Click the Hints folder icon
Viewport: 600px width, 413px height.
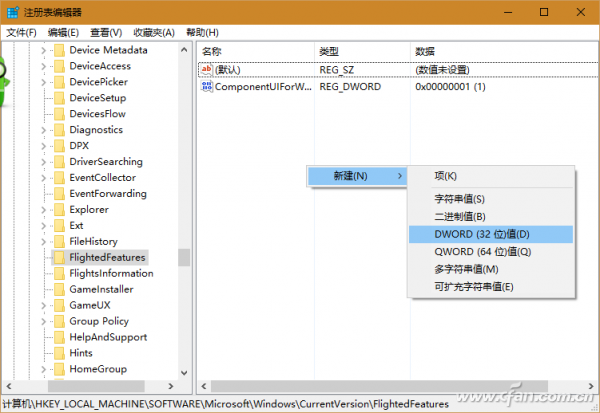click(58, 353)
